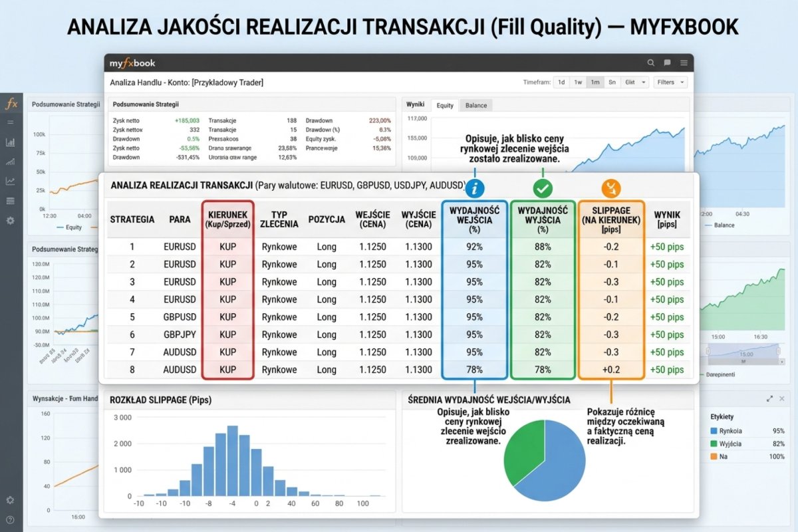Select the growth chart icon in sidebar
Image resolution: width=798 pixels, height=532 pixels.
(x=11, y=161)
